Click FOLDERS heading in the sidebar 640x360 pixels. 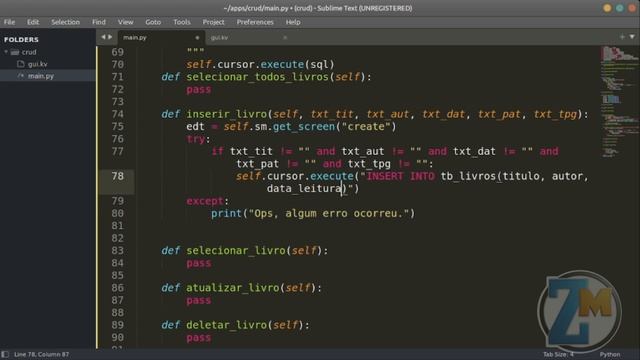coord(21,40)
